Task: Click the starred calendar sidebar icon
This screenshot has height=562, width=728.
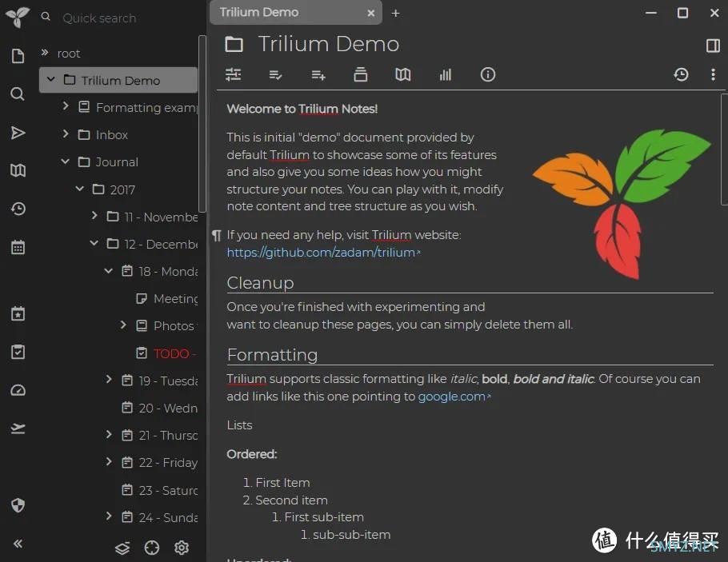Action: point(18,313)
